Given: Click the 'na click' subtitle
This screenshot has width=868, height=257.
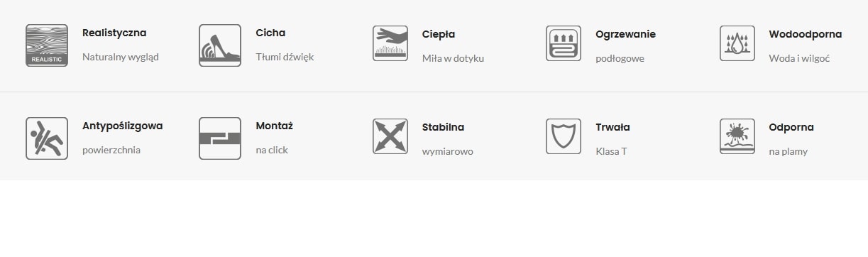Looking at the screenshot, I should click(x=272, y=150).
